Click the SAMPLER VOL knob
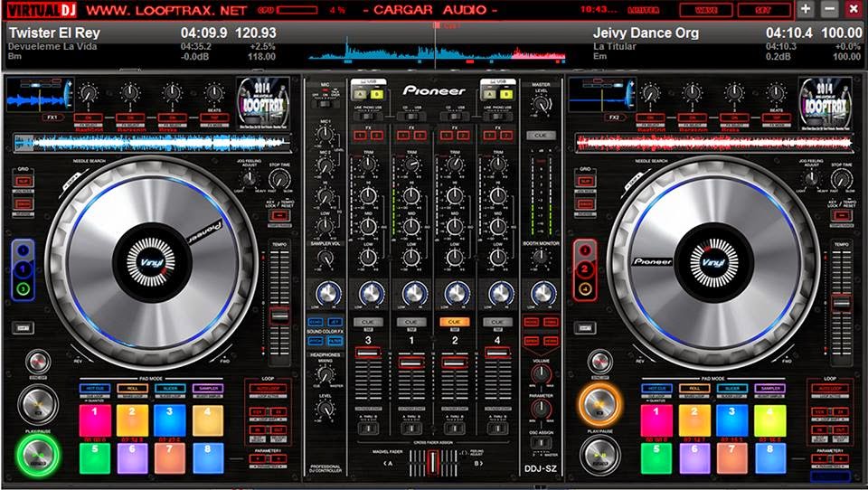This screenshot has width=868, height=490. point(325,258)
